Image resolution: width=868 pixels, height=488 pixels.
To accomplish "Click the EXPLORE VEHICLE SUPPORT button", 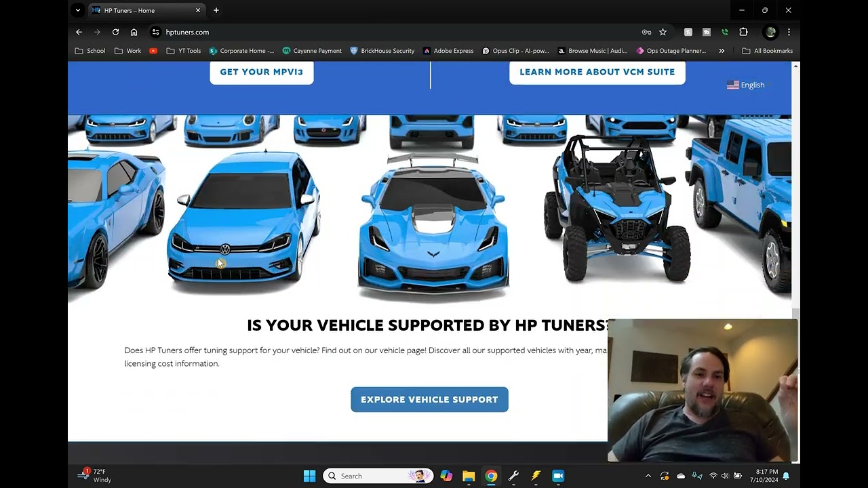I will [x=429, y=399].
